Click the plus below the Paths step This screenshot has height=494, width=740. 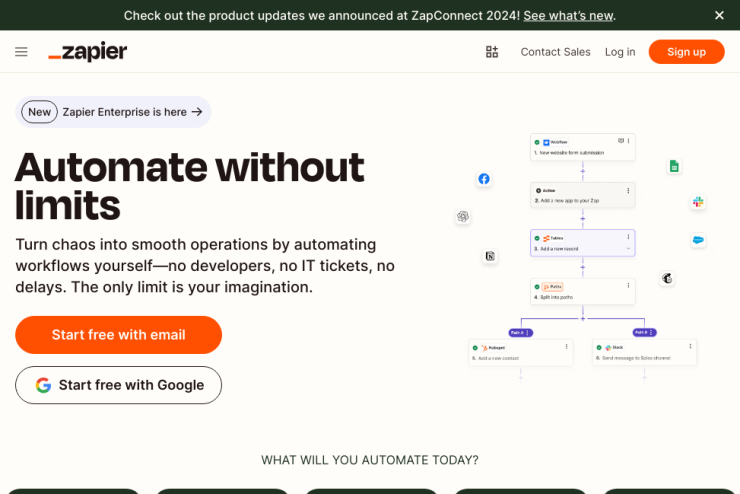pyautogui.click(x=582, y=319)
